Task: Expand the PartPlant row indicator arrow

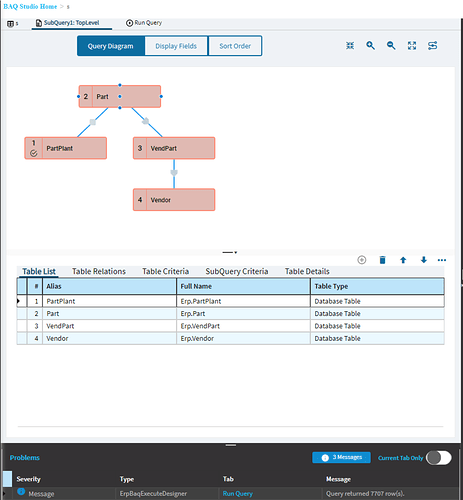Action: 18,301
